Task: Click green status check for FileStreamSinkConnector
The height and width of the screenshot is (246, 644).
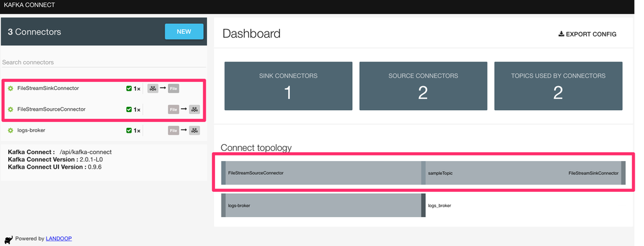Action: [129, 88]
